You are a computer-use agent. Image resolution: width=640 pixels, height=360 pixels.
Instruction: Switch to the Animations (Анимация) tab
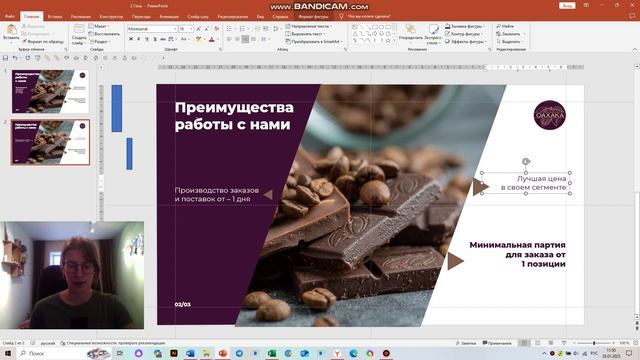pos(169,17)
